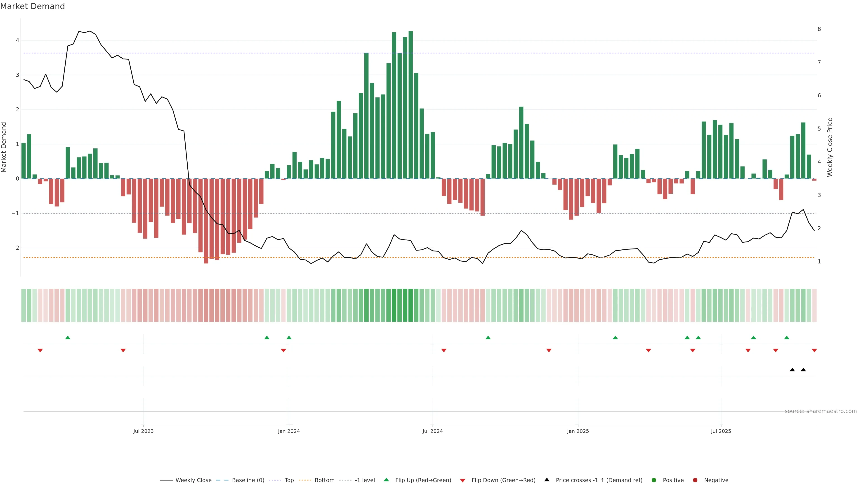Click the Jul 2025 axis label
The width and height of the screenshot is (868, 488).
(721, 431)
